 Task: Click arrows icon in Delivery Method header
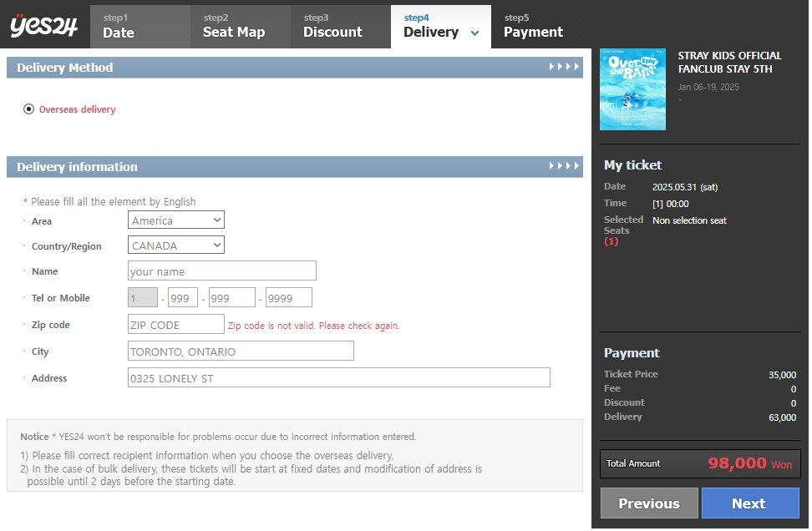click(564, 67)
